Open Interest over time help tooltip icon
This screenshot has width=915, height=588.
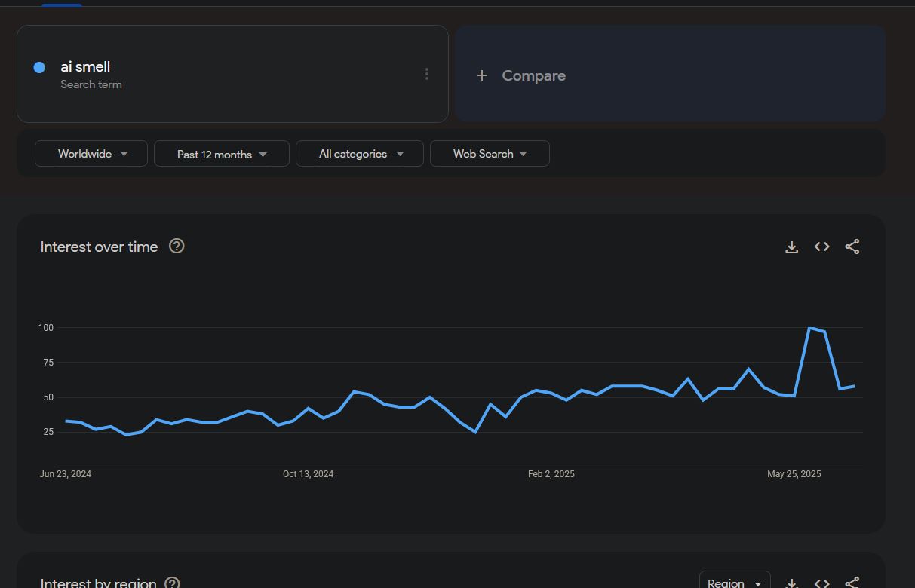pos(177,246)
